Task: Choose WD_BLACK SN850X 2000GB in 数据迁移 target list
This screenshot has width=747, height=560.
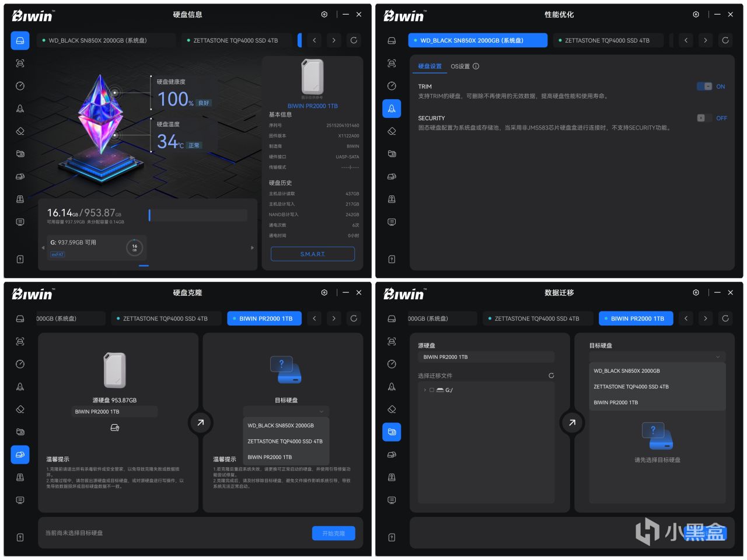Action: [658, 371]
